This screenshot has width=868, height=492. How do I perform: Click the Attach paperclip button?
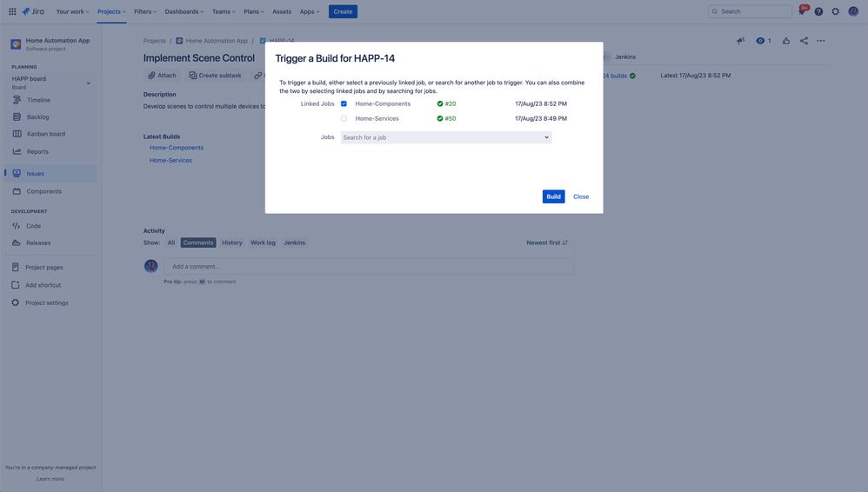click(x=162, y=76)
